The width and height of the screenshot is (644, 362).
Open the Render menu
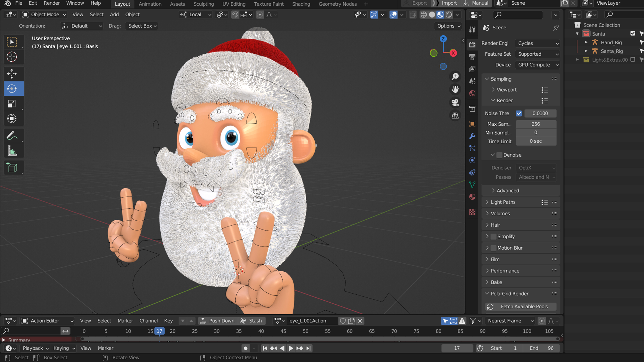tap(52, 3)
